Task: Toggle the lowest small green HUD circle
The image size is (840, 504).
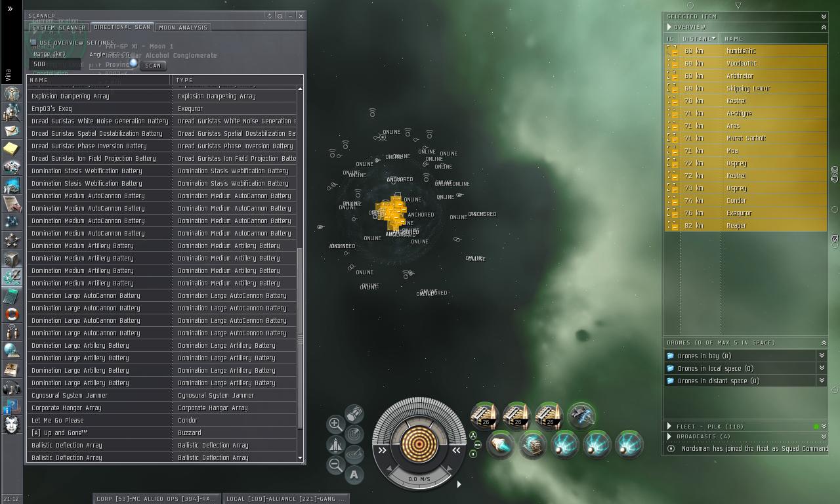Action: 473,453
